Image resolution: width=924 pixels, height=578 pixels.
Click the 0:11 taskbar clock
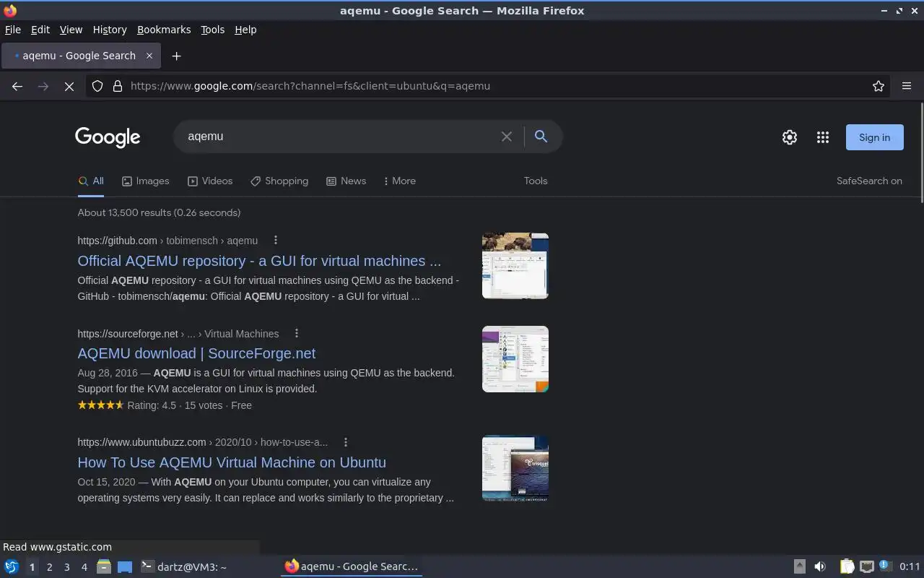(x=910, y=566)
